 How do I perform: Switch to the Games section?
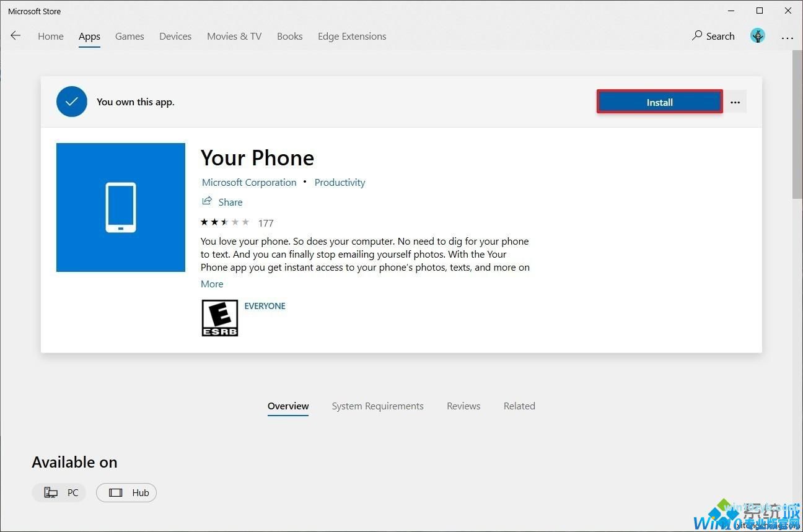pos(129,36)
